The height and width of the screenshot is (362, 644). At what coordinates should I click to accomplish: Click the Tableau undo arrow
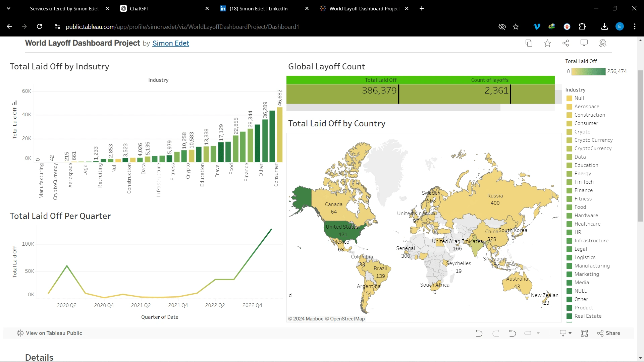coord(479,333)
